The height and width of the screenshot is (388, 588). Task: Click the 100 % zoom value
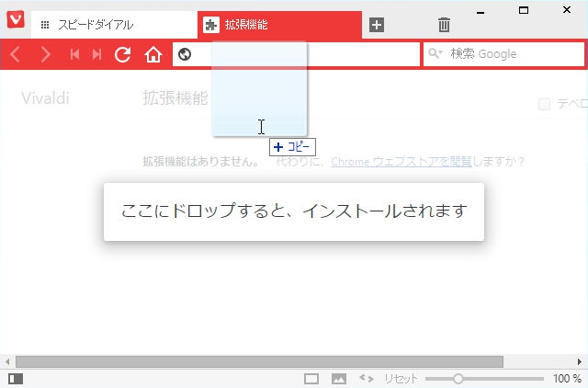[567, 379]
